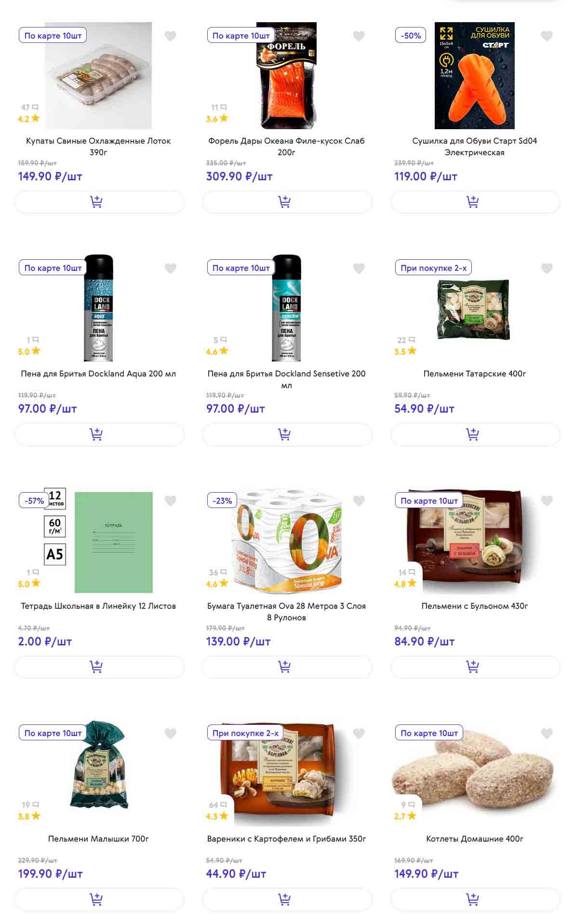Open the Ova toilet paper product image
Viewport: 587px width, 924px height.
pos(286,541)
